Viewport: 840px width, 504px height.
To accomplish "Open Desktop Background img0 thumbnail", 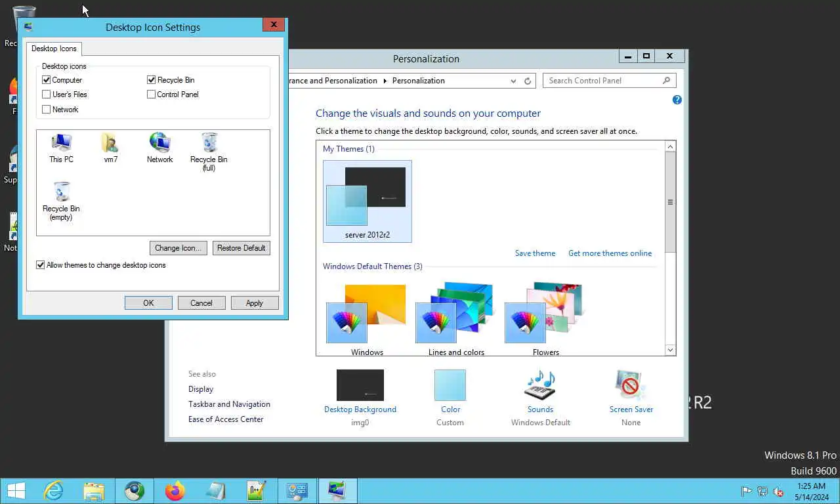I will pos(360,385).
